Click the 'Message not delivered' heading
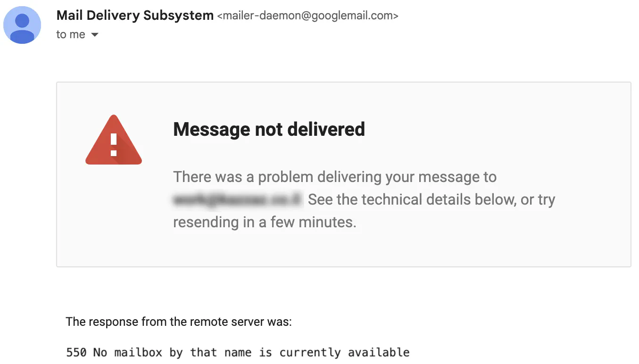This screenshot has height=364, width=639. (x=269, y=129)
